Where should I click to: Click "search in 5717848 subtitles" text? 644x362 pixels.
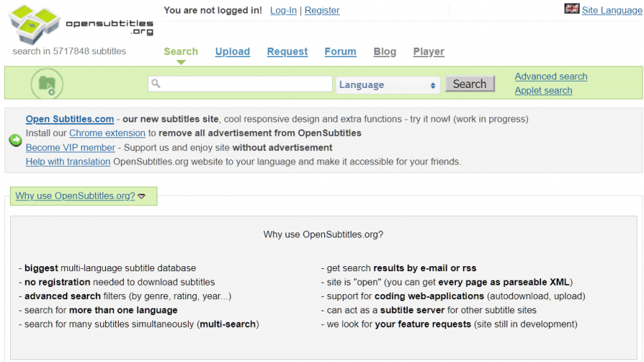[x=69, y=52]
